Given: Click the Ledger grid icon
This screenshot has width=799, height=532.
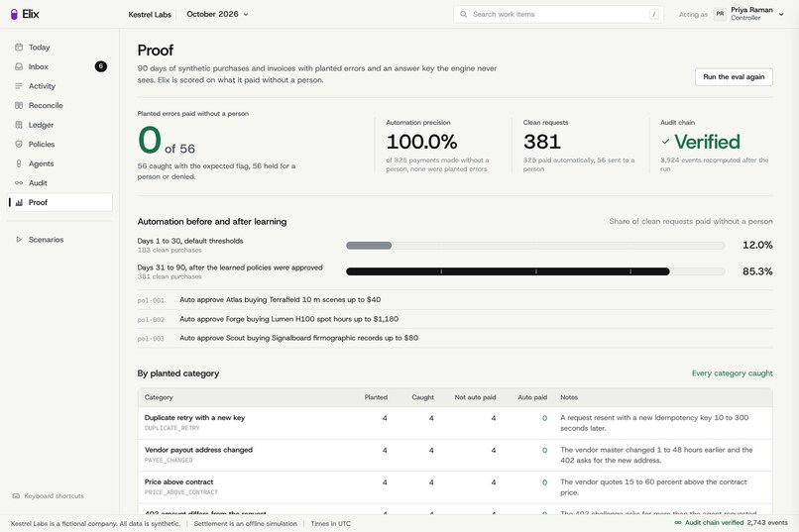Looking at the screenshot, I should coord(19,125).
